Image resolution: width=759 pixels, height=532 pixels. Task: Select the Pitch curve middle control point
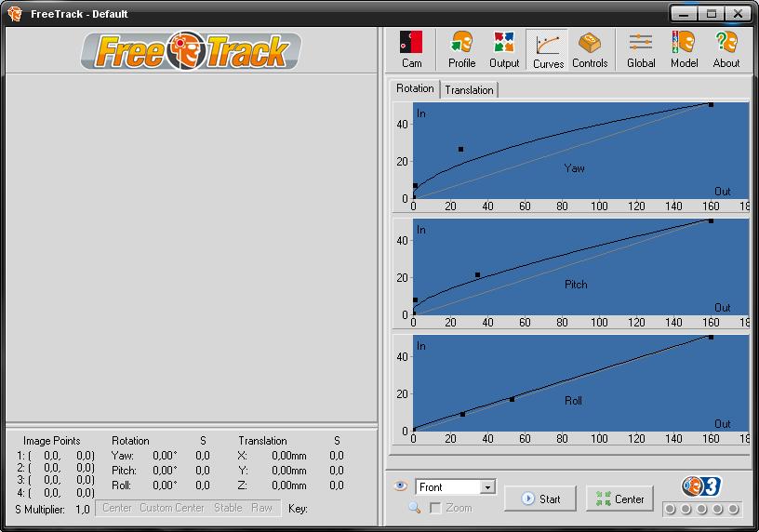(x=478, y=275)
